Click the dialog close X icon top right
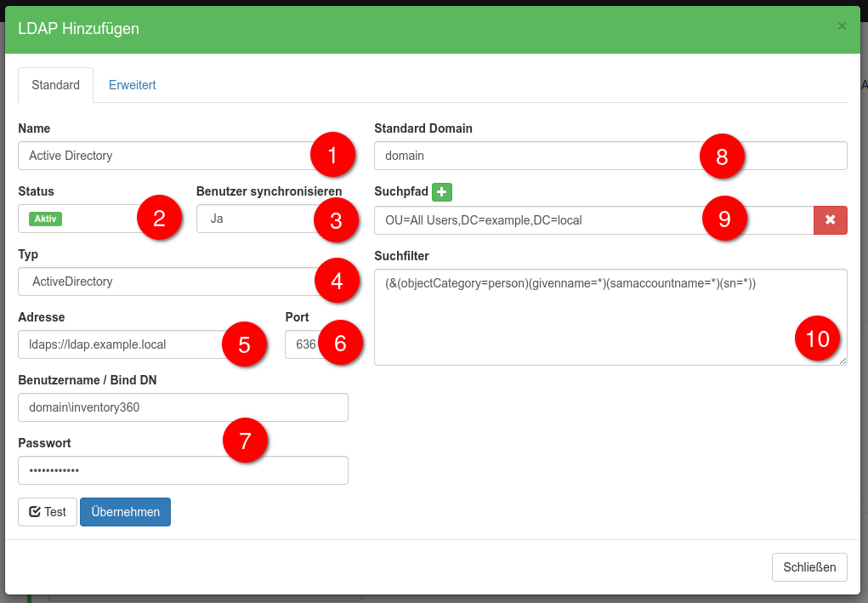The height and width of the screenshot is (603, 868). [841, 27]
